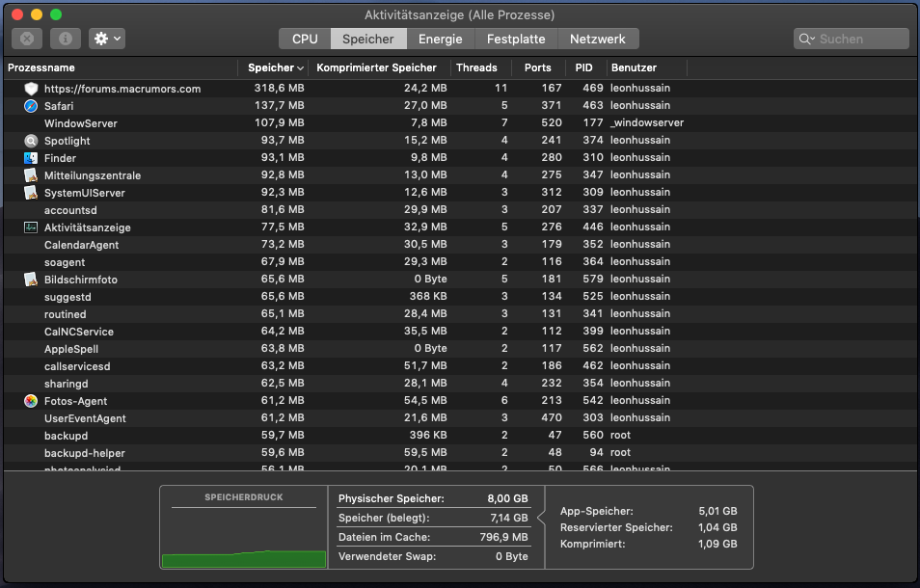920x588 pixels.
Task: Click the green zoom window button
Action: (x=56, y=14)
